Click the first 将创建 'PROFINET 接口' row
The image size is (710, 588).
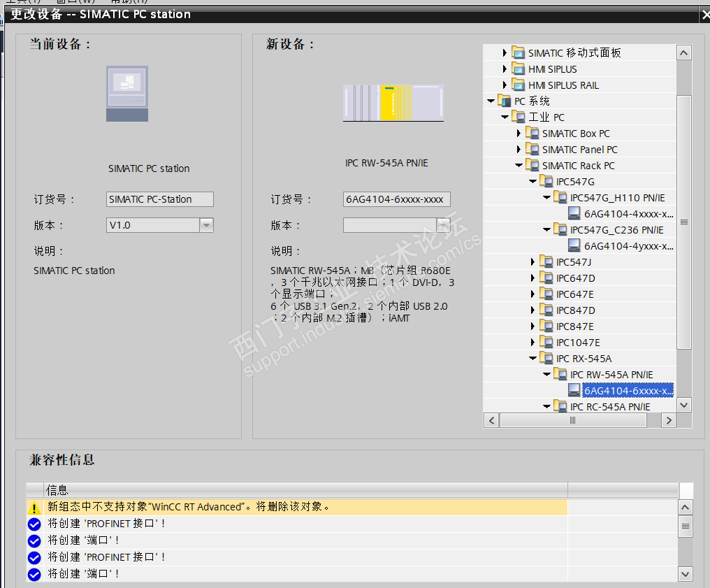click(x=297, y=524)
